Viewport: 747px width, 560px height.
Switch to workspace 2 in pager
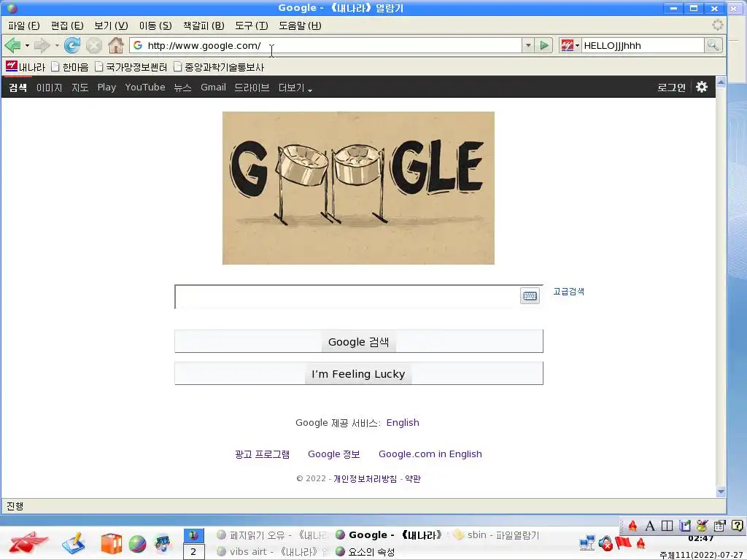pos(193,552)
